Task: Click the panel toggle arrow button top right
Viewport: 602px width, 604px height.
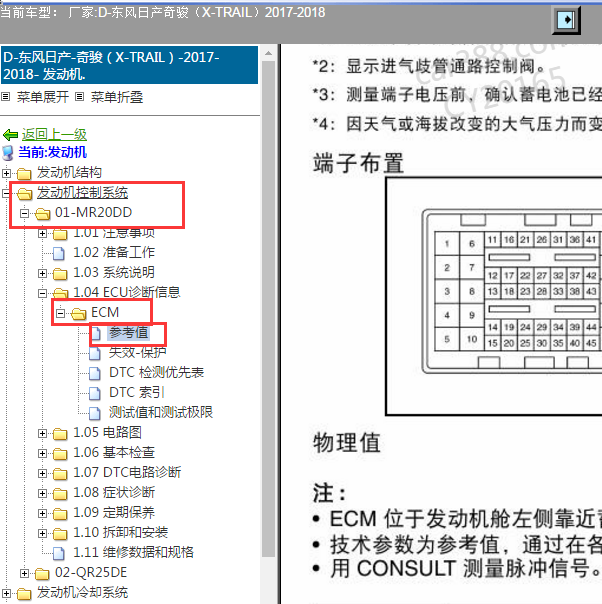Action: pos(567,20)
